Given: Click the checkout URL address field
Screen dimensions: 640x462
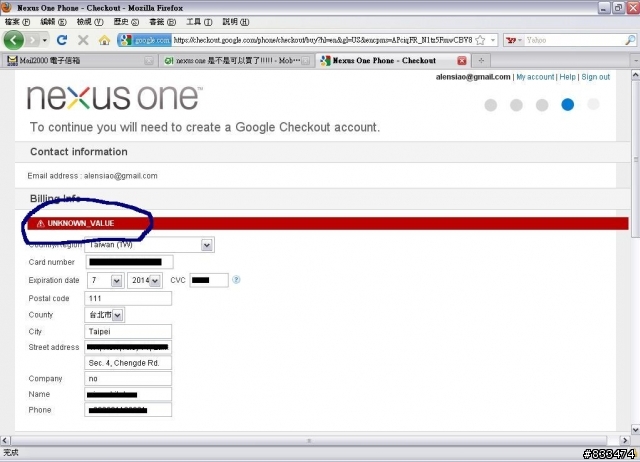Looking at the screenshot, I should [x=322, y=40].
